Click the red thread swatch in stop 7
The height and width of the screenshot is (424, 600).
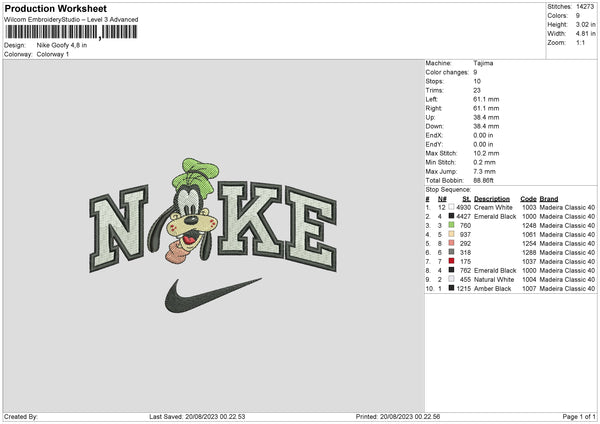[452, 261]
